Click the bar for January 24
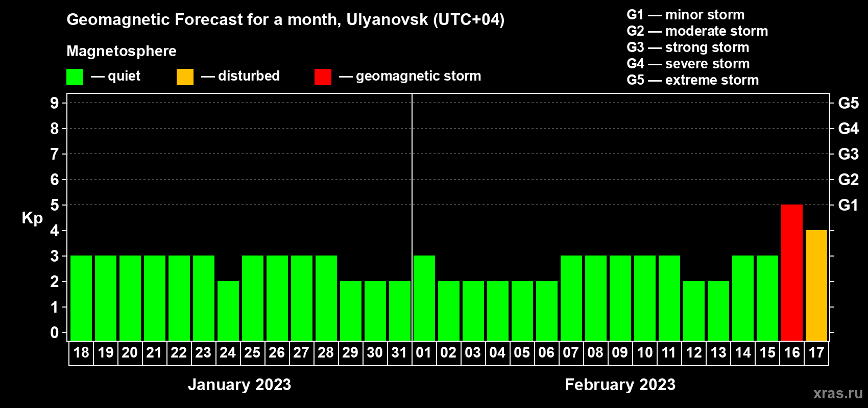 tap(228, 311)
